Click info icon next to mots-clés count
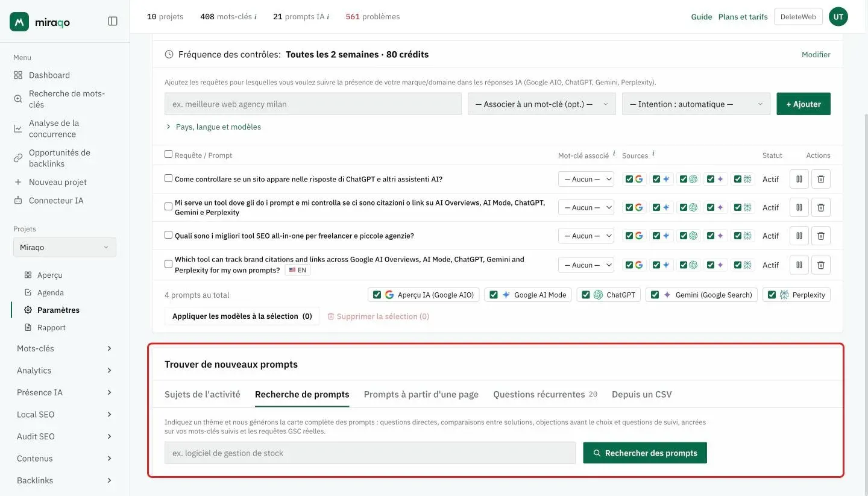868x496 pixels. click(x=256, y=17)
